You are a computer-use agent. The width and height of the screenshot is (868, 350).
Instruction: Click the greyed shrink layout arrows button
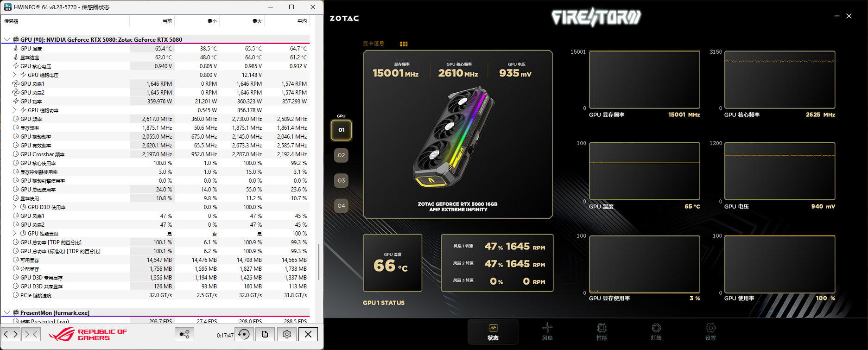point(31,334)
